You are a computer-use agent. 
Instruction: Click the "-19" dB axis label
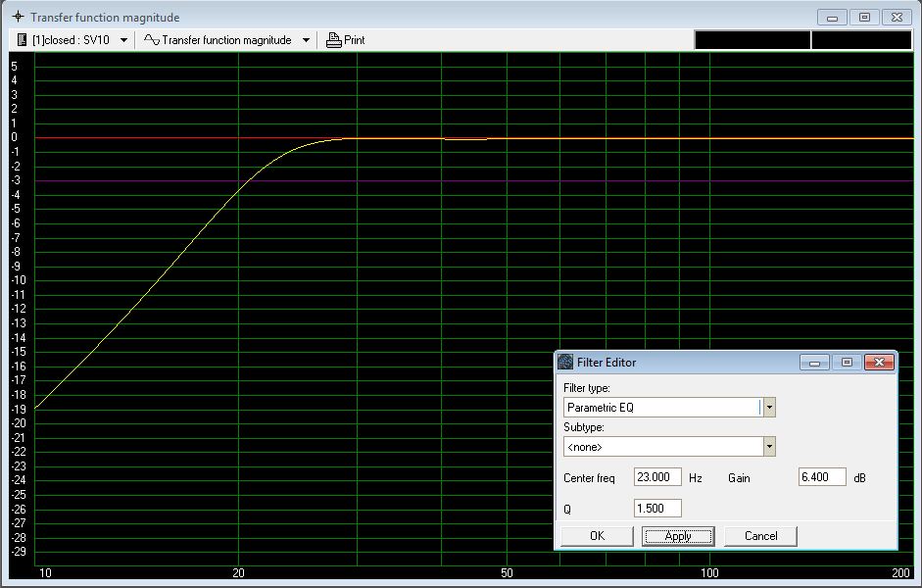(x=19, y=410)
